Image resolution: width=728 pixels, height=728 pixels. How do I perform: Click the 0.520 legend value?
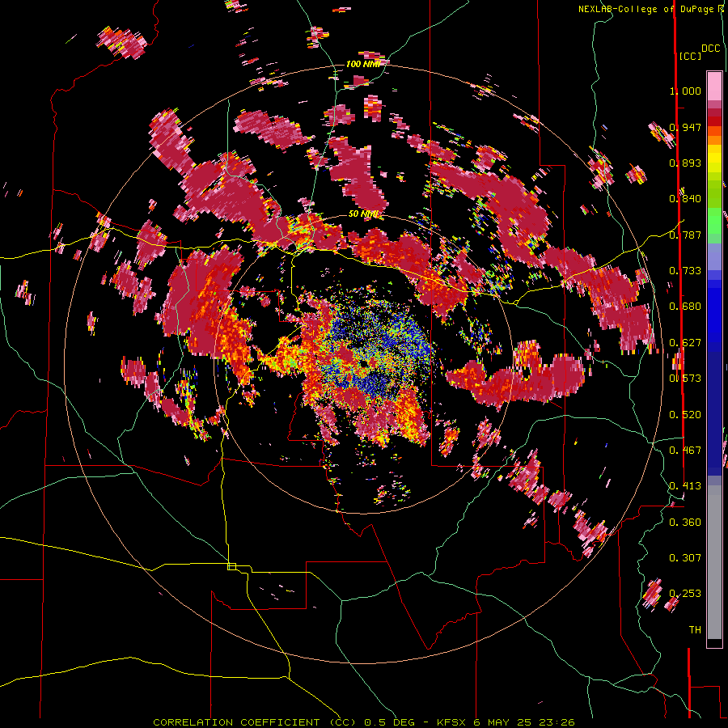coord(685,415)
